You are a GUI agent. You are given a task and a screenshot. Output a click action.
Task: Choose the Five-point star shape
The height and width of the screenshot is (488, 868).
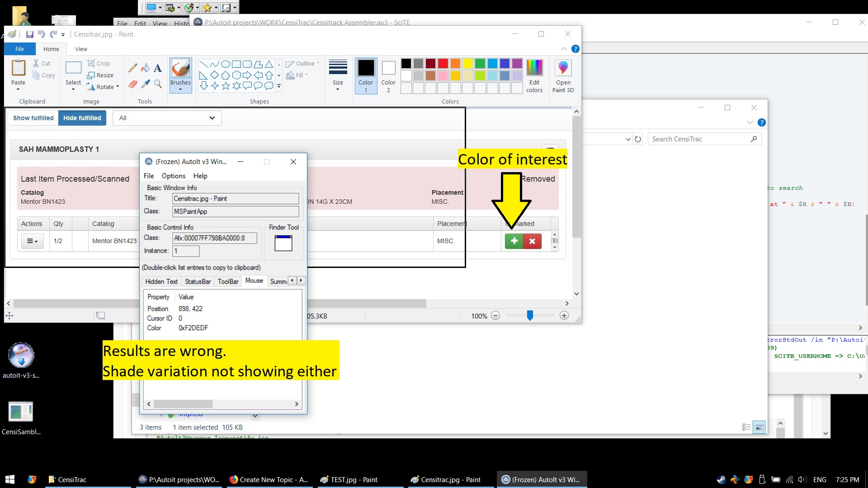[x=226, y=86]
